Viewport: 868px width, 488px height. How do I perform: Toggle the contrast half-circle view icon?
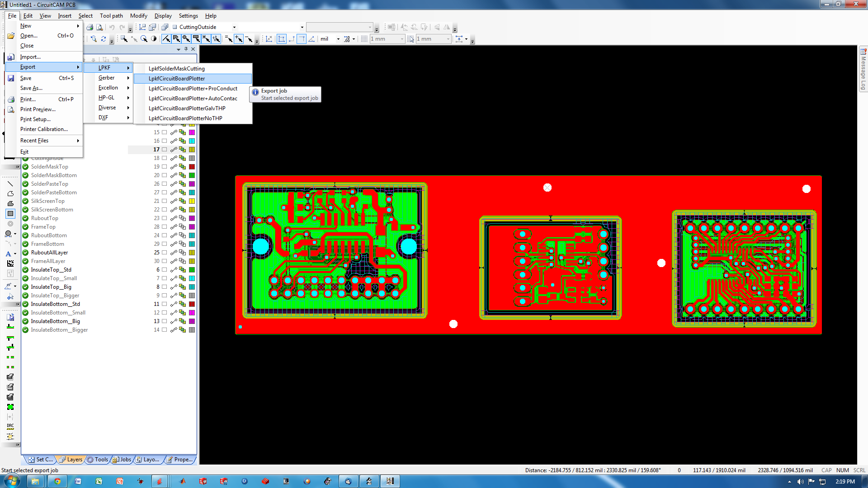154,39
